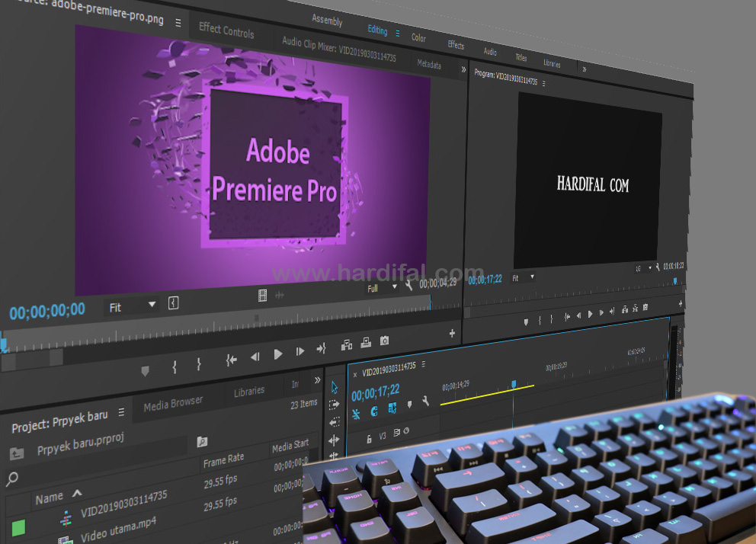
Task: Switch to the Color workspace
Action: coord(418,37)
